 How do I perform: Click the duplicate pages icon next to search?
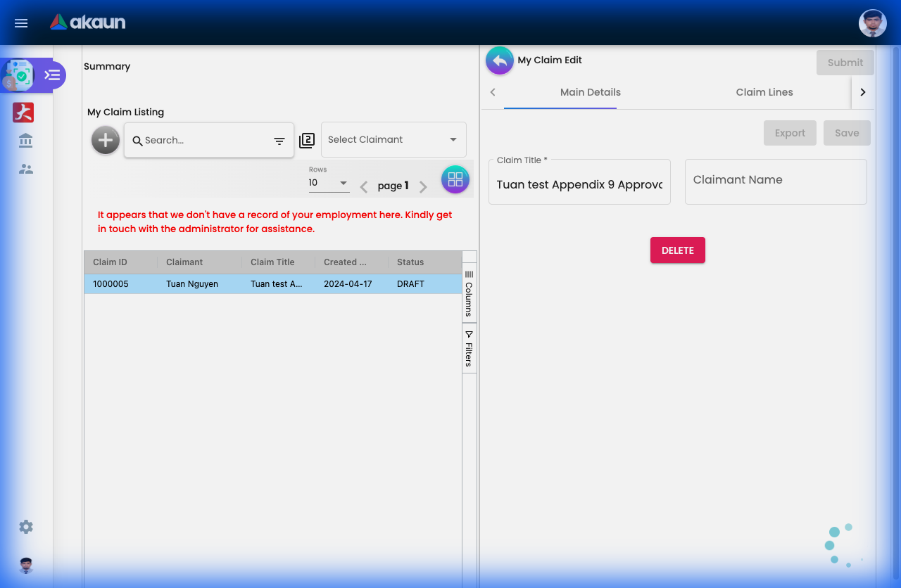307,140
